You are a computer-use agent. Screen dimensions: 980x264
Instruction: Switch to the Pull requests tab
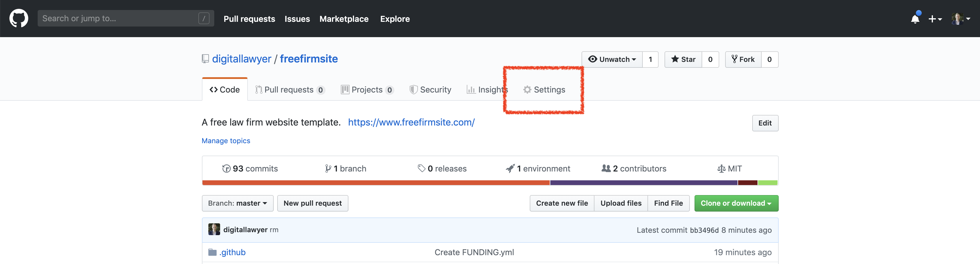pos(290,90)
